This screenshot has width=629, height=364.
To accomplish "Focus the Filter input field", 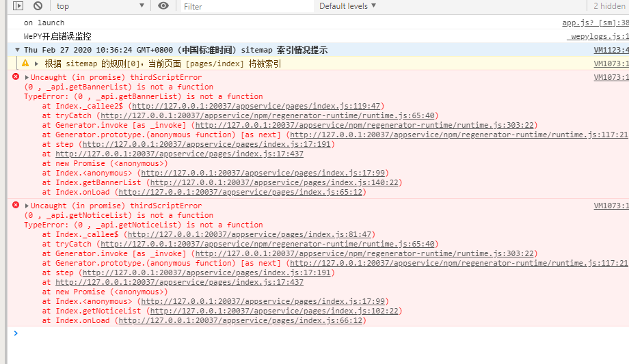I will [247, 6].
